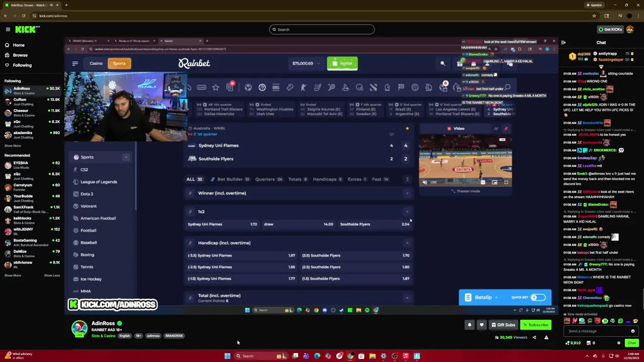Select the Totals market tab
The height and width of the screenshot is (362, 644).
pos(297,179)
